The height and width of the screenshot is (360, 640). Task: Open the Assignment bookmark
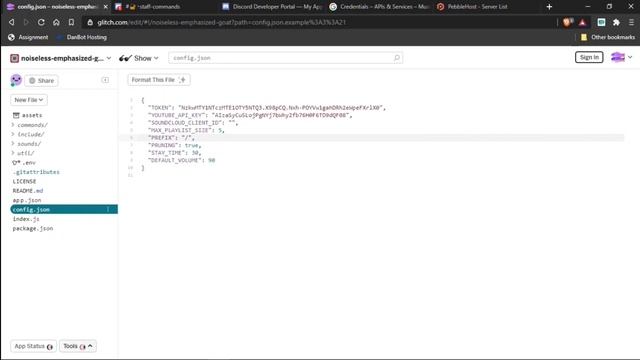(28, 37)
